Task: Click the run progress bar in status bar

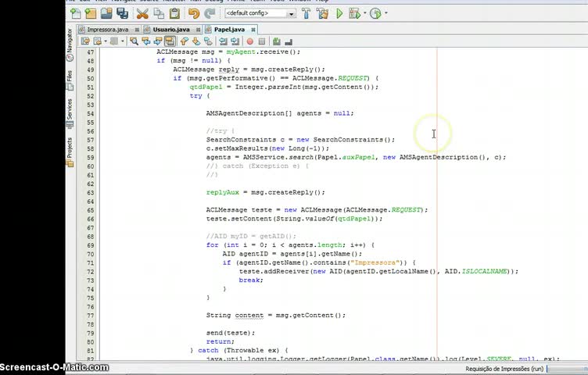Action: 567,369
